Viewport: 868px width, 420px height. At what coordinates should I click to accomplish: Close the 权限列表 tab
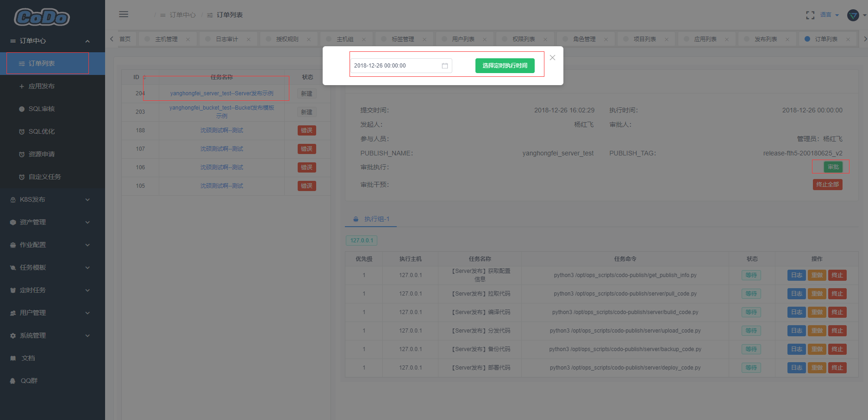545,39
